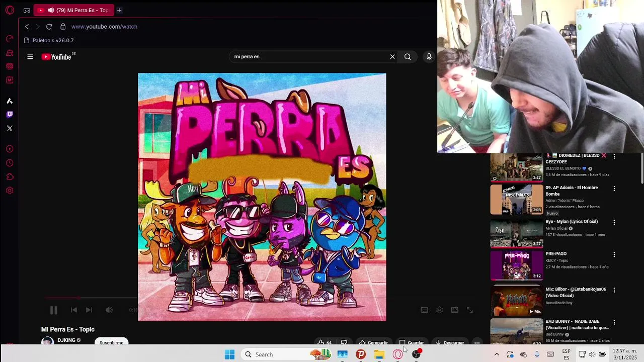Open GX Control speedometer in sidebar

[10, 39]
